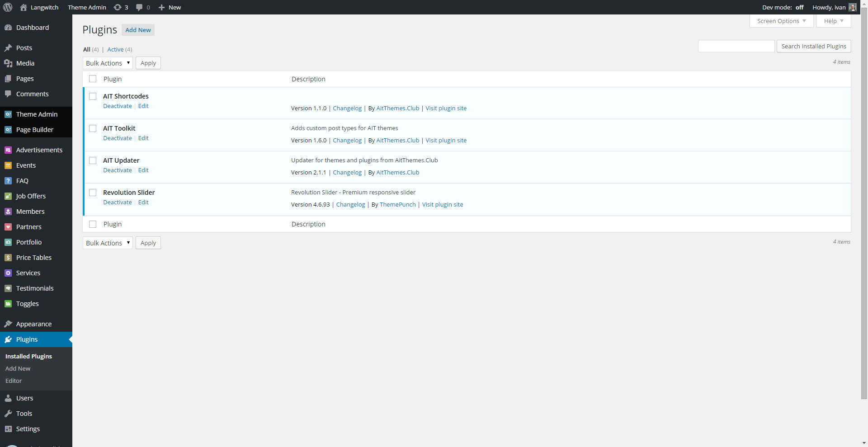868x447 pixels.
Task: Click the top Apply button
Action: (148, 63)
